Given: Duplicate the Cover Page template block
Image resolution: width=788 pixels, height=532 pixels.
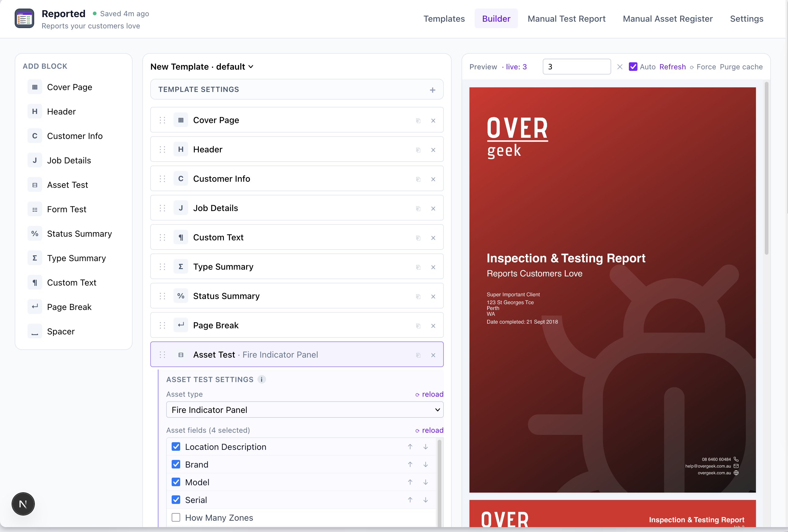Looking at the screenshot, I should click(x=418, y=121).
